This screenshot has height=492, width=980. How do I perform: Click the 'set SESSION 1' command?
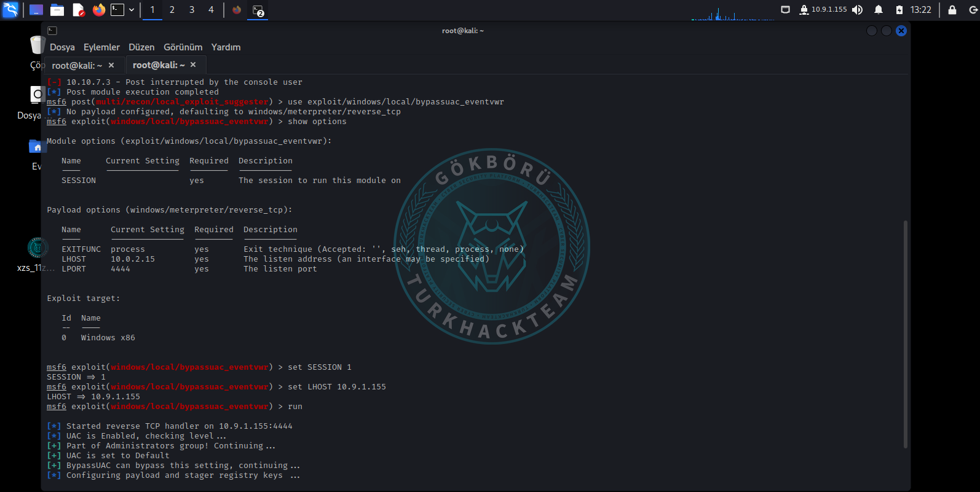[320, 367]
